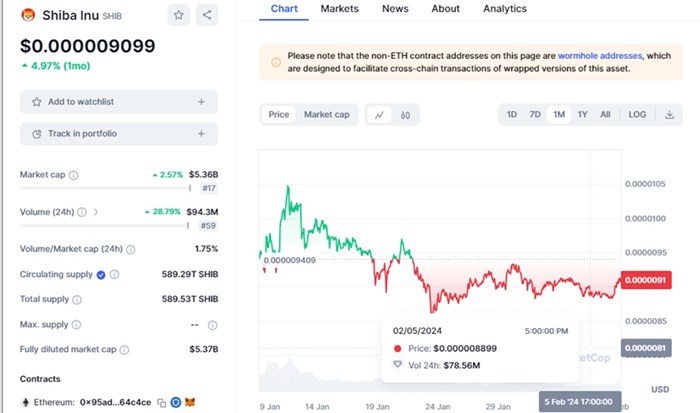The image size is (700, 413).
Task: Switch to the Analytics tab
Action: (x=505, y=9)
